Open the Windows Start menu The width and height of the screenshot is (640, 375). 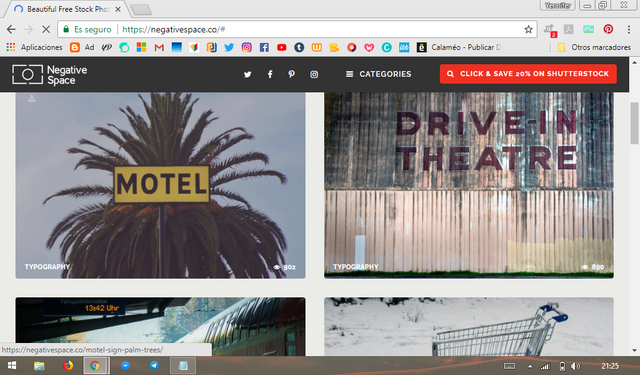(12, 366)
